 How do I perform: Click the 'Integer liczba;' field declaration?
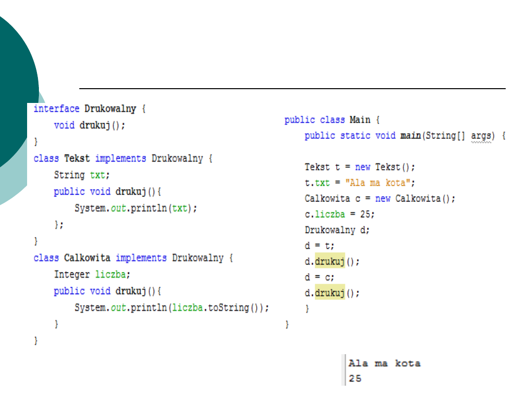pos(92,274)
